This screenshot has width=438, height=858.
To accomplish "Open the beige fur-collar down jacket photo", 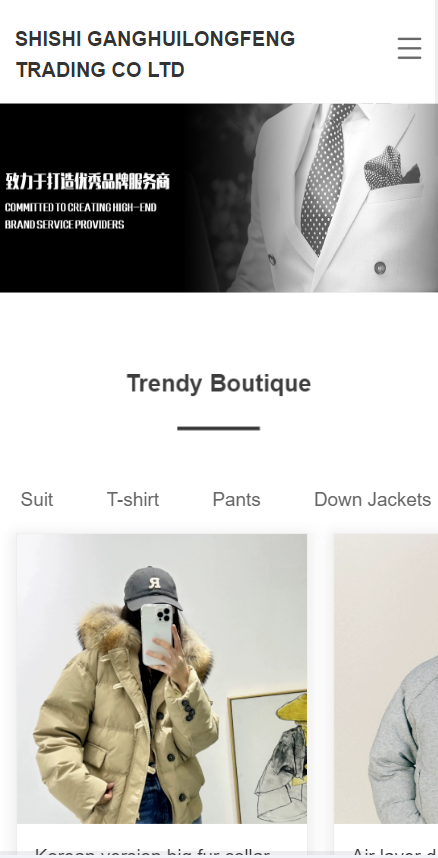I will (x=162, y=679).
